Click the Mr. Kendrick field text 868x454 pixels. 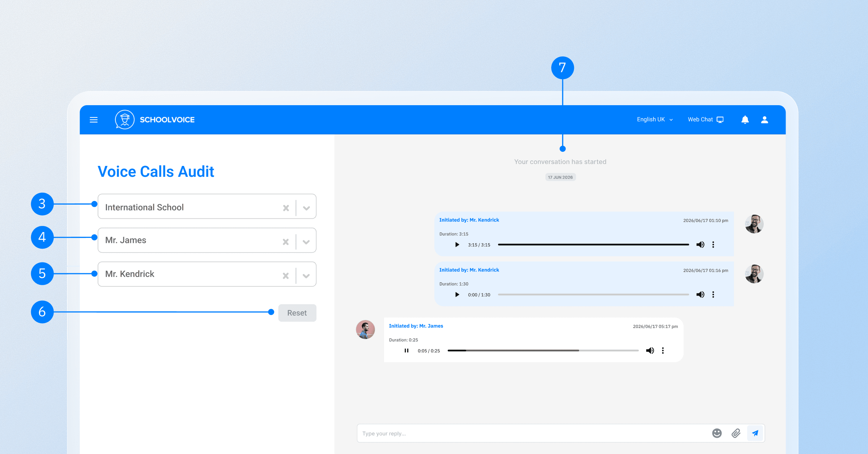(x=129, y=274)
